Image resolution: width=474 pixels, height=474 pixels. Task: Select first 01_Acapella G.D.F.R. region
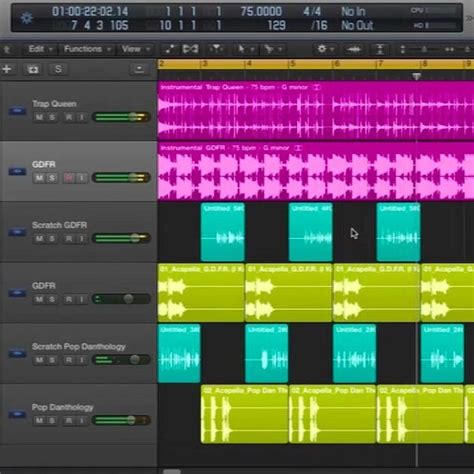point(201,293)
